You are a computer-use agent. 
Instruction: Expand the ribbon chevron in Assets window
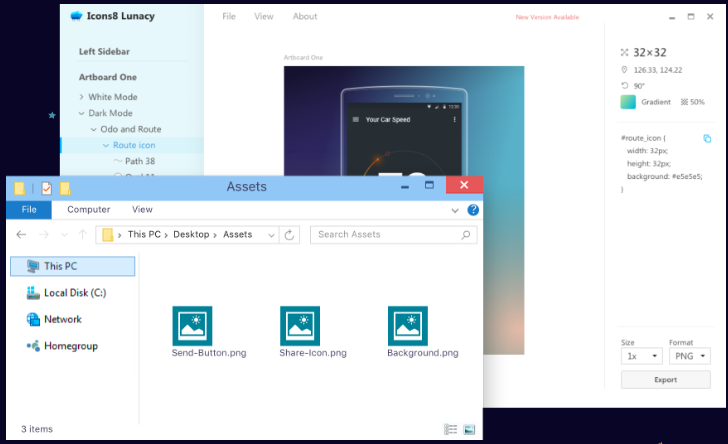(455, 210)
